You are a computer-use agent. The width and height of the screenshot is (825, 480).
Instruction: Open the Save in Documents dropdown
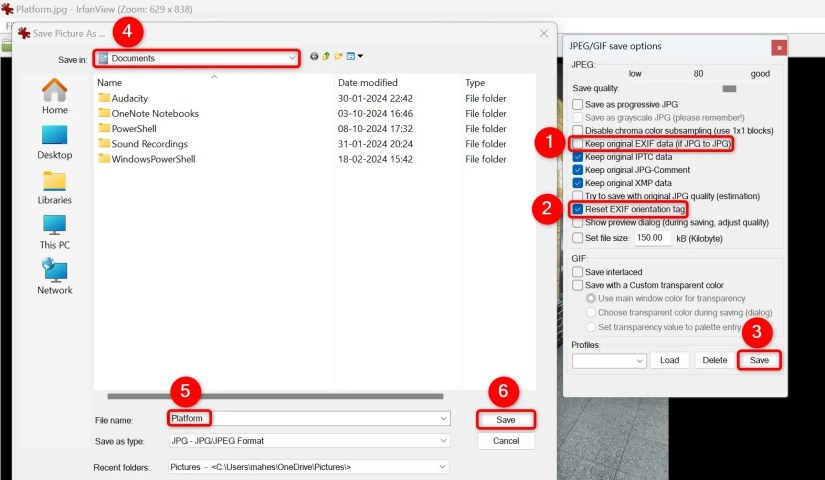(197, 58)
